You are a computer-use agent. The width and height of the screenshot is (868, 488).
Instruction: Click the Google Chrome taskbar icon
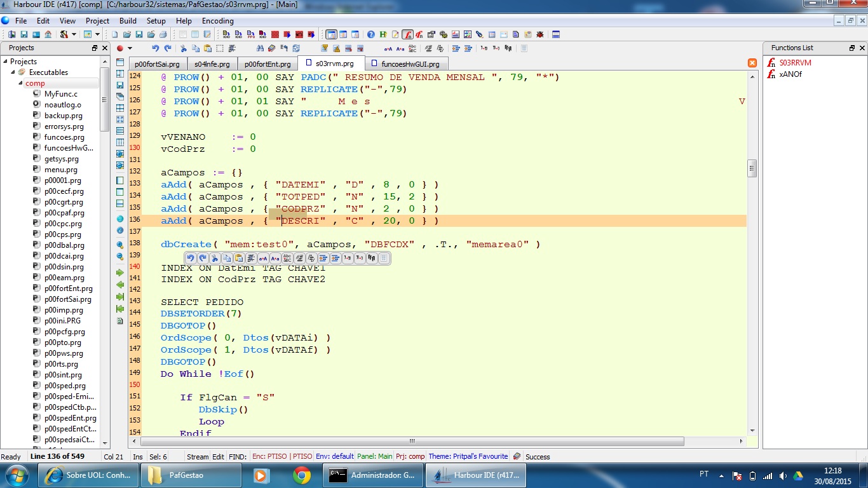[x=301, y=475]
